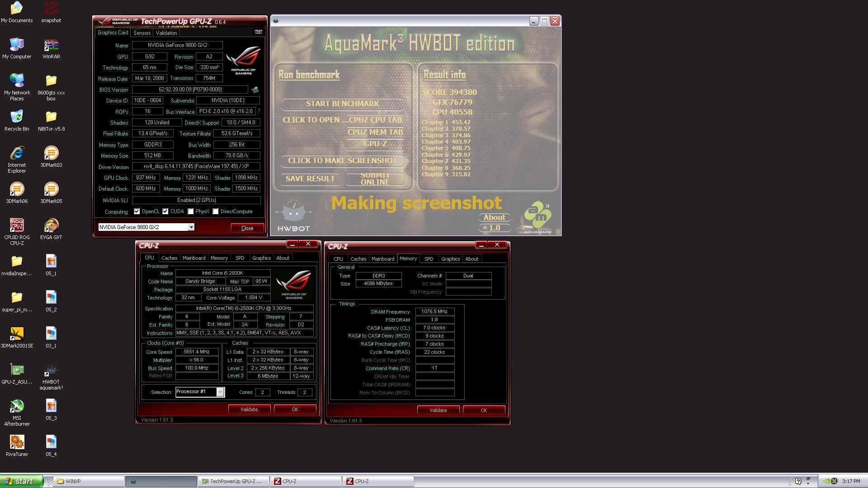Toggle PhysX checkbox in GPU-Z
This screenshot has height=488, width=868.
191,211
